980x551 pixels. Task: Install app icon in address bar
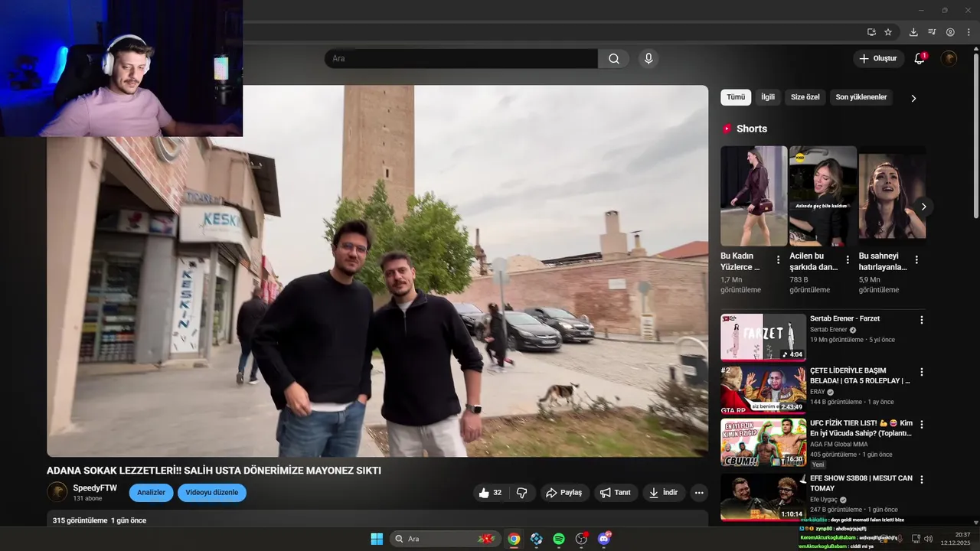(x=871, y=32)
